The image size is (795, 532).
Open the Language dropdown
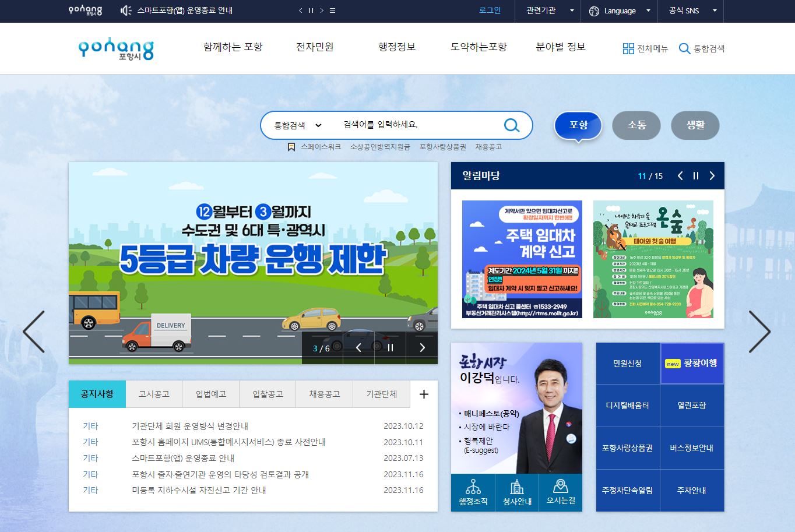point(620,10)
